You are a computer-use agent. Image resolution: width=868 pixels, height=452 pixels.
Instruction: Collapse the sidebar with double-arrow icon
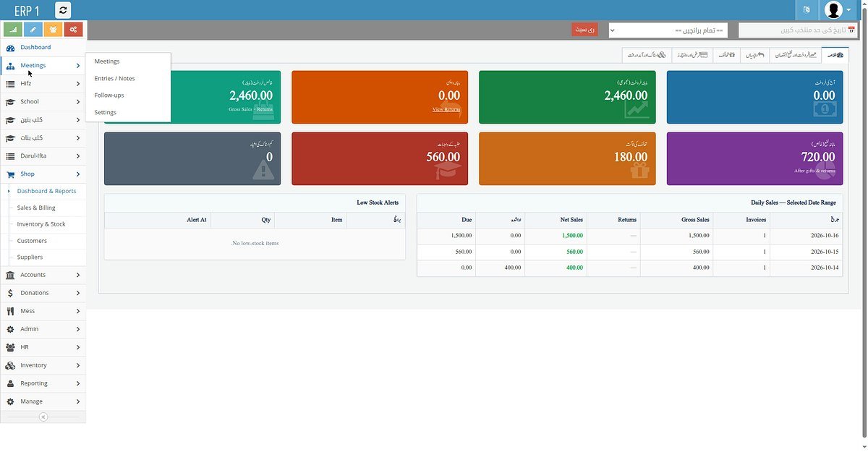point(43,417)
